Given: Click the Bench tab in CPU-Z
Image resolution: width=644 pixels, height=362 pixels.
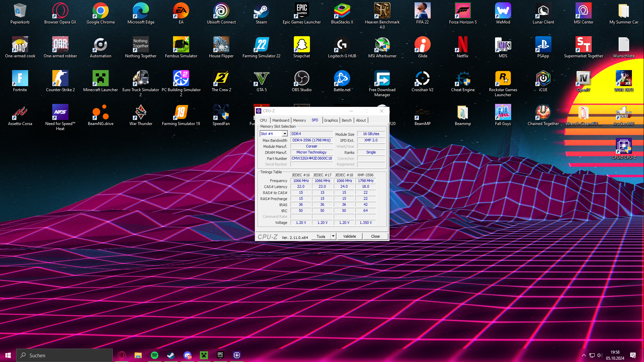Looking at the screenshot, I should click(x=346, y=120).
